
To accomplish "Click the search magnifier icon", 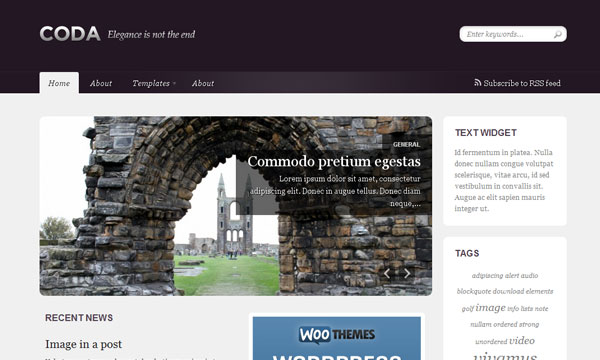I will 558,34.
